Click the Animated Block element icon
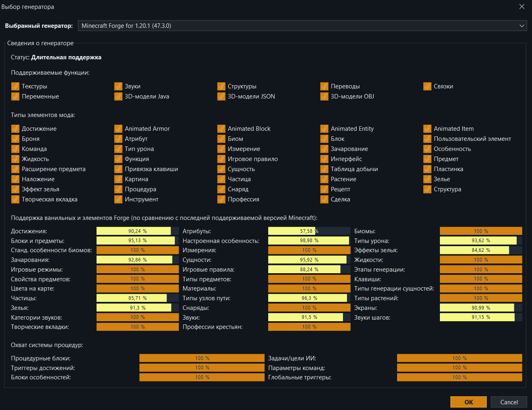The image size is (532, 410). pos(221,129)
